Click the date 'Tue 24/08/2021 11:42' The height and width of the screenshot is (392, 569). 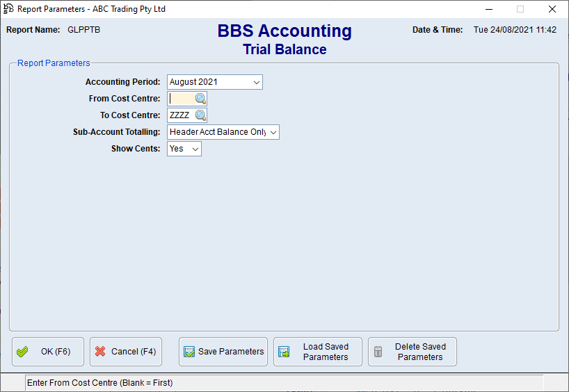(515, 30)
